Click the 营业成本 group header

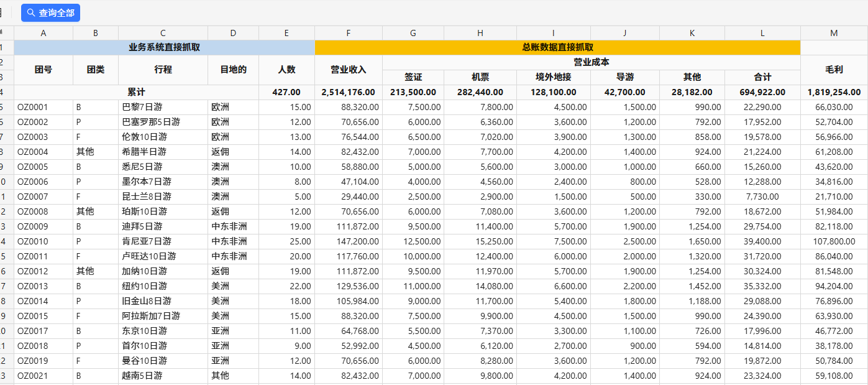click(592, 62)
